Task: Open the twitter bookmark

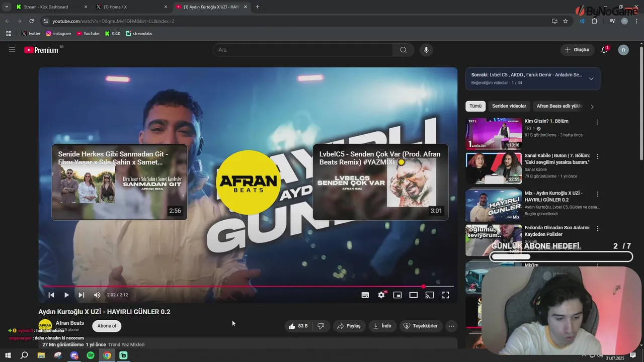Action: (x=31, y=34)
